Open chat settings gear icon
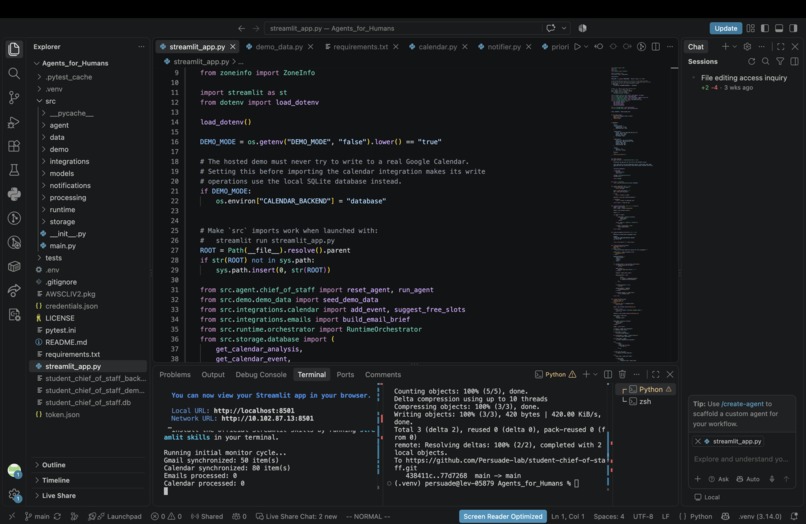 (x=747, y=47)
